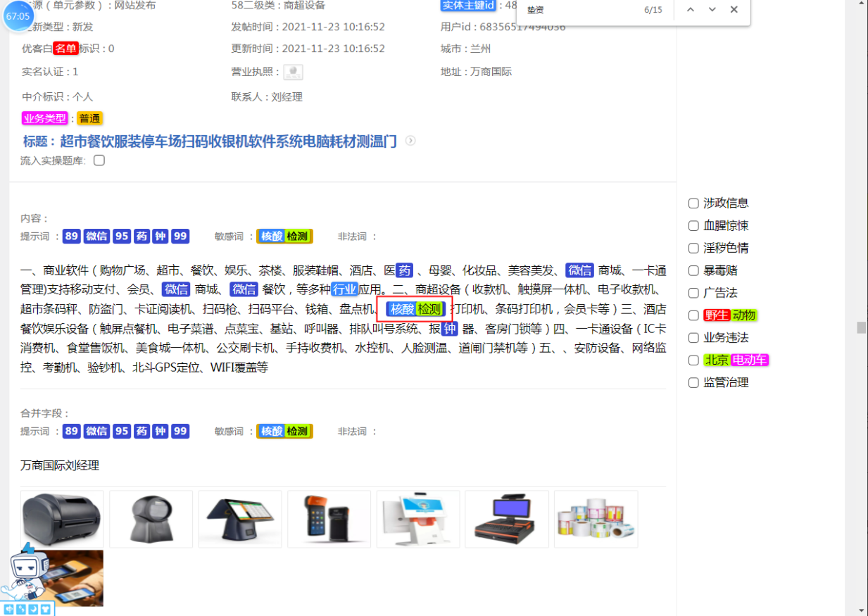Image resolution: width=868 pixels, height=616 pixels.
Task: Open the orange handheld POS thumbnail
Action: coord(329,520)
